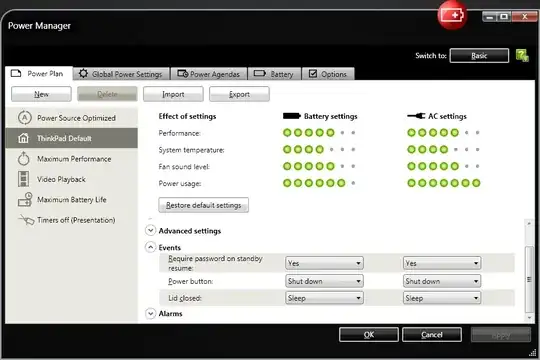
Task: Open battery Lid closed dropdown
Action: point(324,298)
